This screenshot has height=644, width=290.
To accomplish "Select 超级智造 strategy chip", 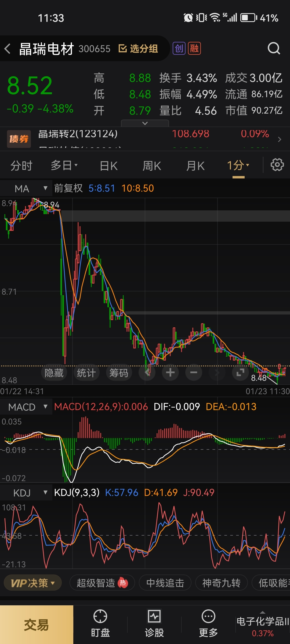I will coord(102,583).
